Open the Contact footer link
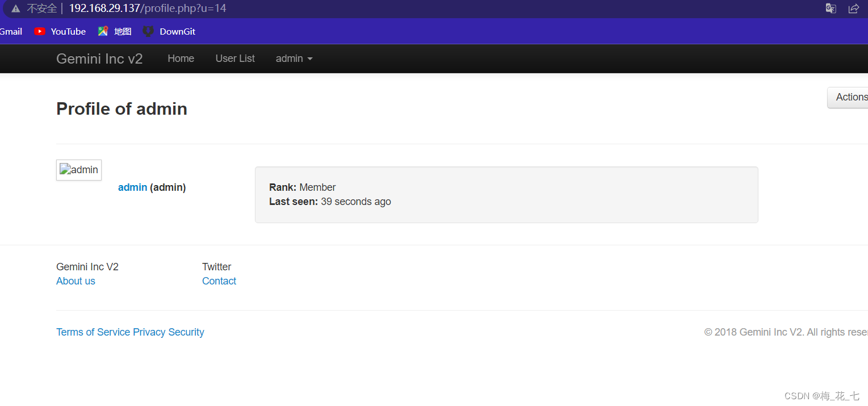 coord(219,281)
